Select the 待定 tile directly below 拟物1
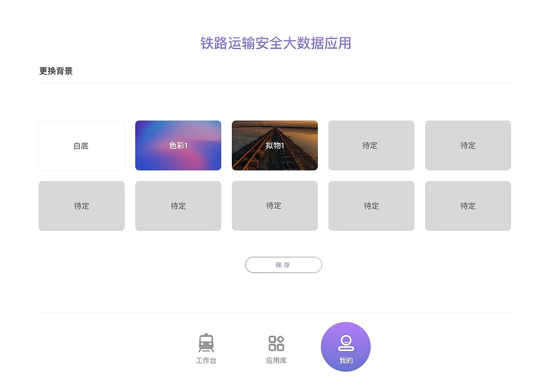The image size is (552, 392). [x=275, y=206]
